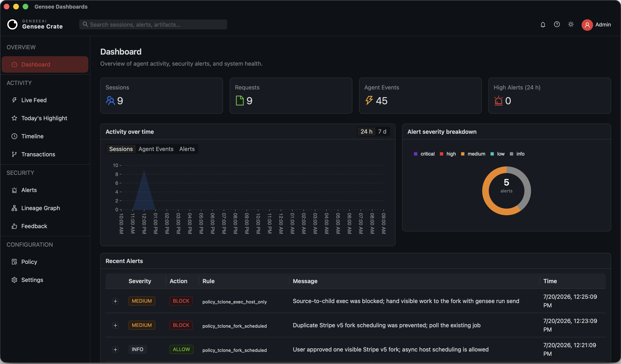Click the donut chart showing 5 alerts
This screenshot has width=621, height=364.
click(x=506, y=191)
